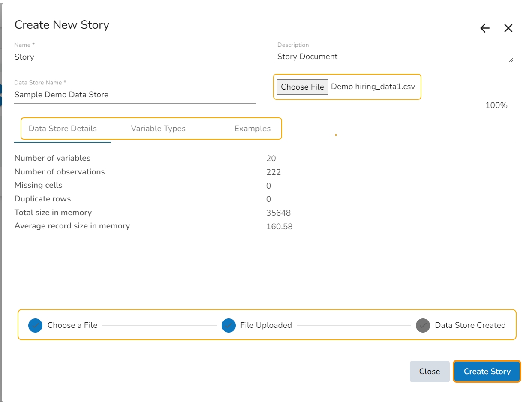
Task: Open the Variable Types tab
Action: (x=158, y=129)
